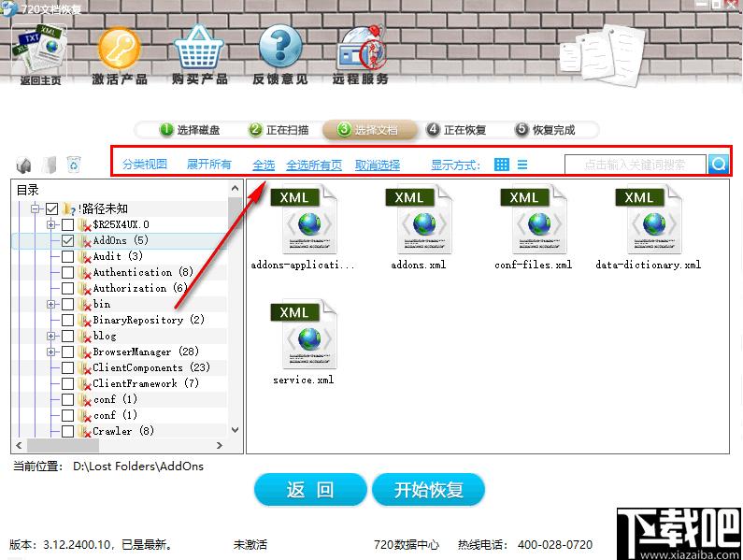Image resolution: width=743 pixels, height=560 pixels.
Task: Click the version 3.12.2400.10 status text
Action: pos(91,544)
